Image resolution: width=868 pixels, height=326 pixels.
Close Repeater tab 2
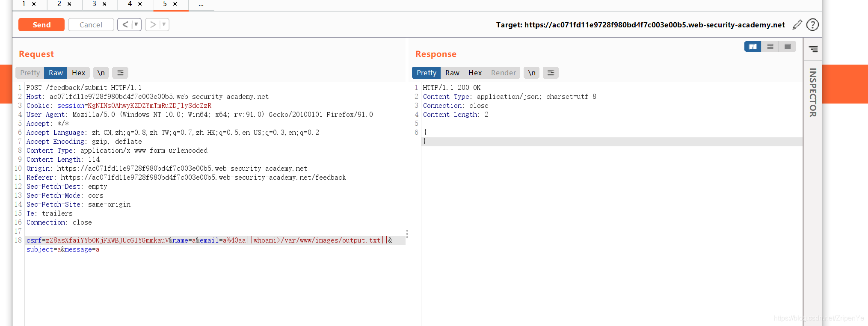69,4
